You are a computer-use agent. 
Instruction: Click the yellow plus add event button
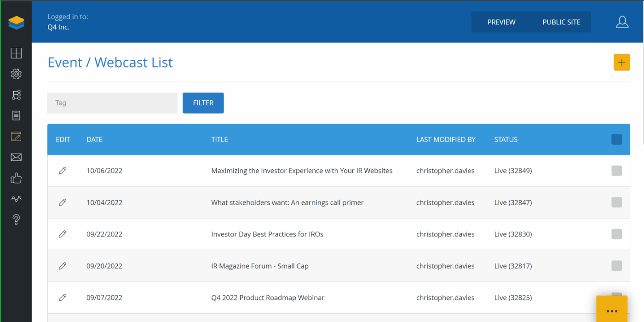click(x=621, y=63)
